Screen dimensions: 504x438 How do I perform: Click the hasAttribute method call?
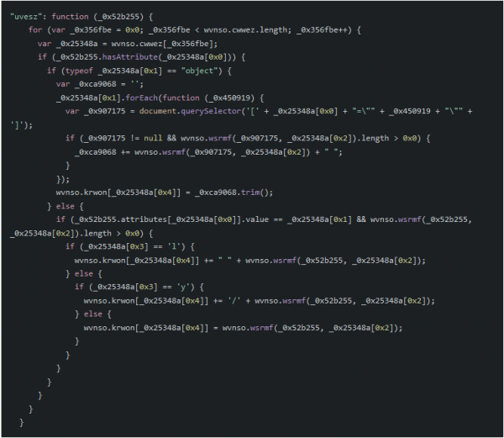point(130,57)
